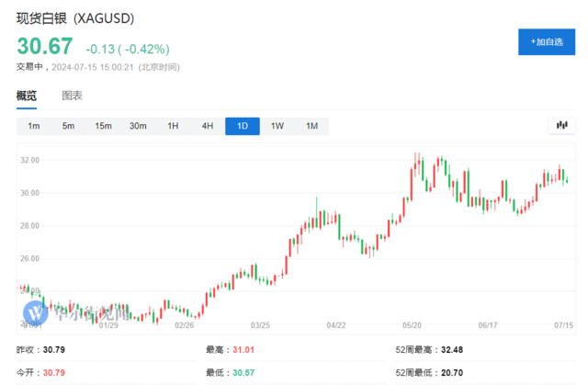The width and height of the screenshot is (588, 385).
Task: Click the 03/25 date axis label
Action: click(x=260, y=325)
